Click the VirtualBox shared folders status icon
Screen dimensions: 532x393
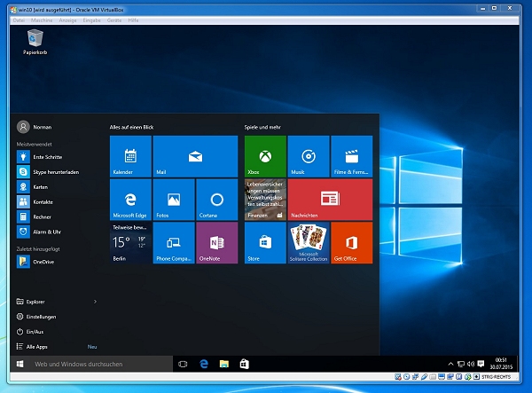tap(433, 377)
